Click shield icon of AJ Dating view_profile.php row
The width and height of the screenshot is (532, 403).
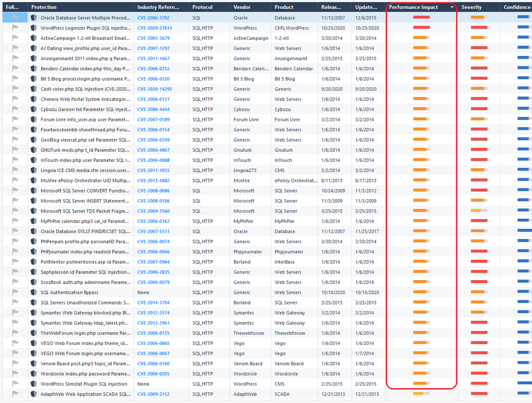click(34, 48)
